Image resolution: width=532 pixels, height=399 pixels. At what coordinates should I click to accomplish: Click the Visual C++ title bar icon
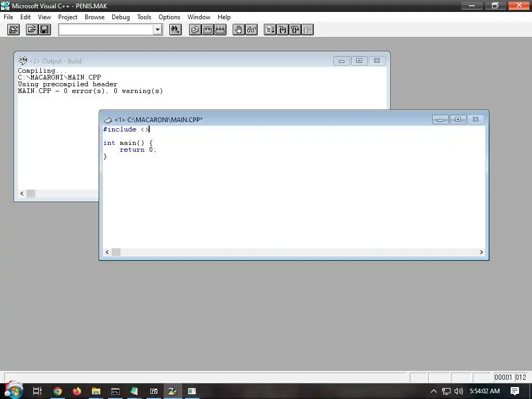tap(5, 5)
